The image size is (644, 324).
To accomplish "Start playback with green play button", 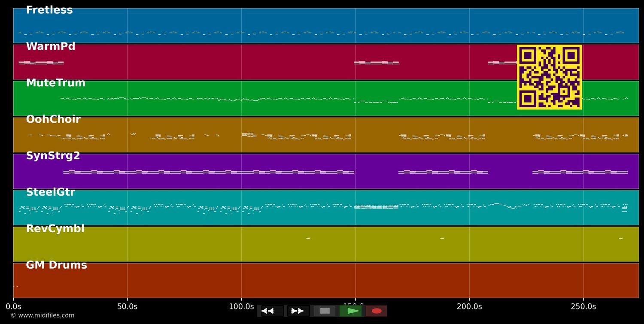I will 351,311.
